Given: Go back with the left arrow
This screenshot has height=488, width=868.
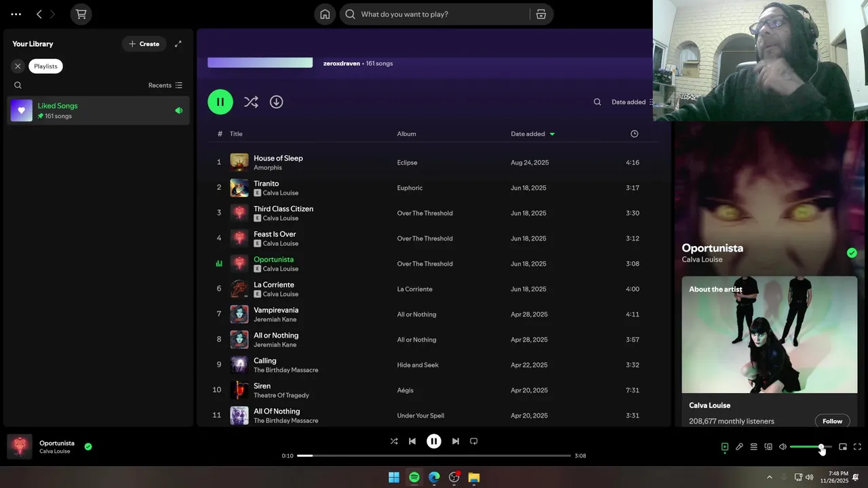Looking at the screenshot, I should 39,14.
